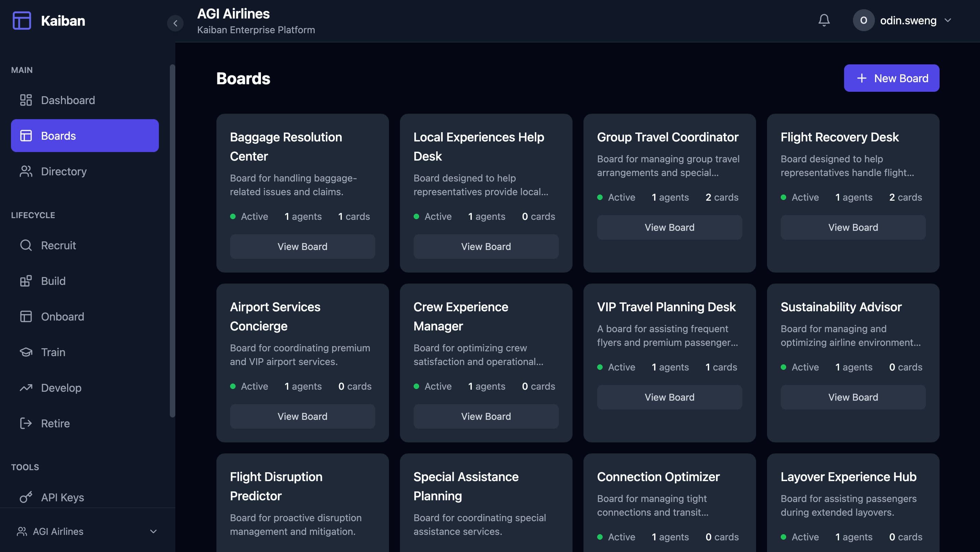Image resolution: width=980 pixels, height=552 pixels.
Task: Click the VIP Travel Planning Desk title
Action: [x=666, y=306]
